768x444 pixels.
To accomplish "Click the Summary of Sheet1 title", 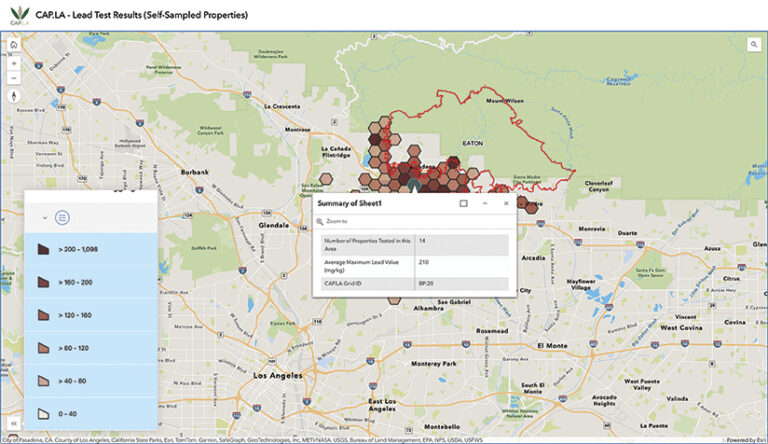I will click(349, 203).
